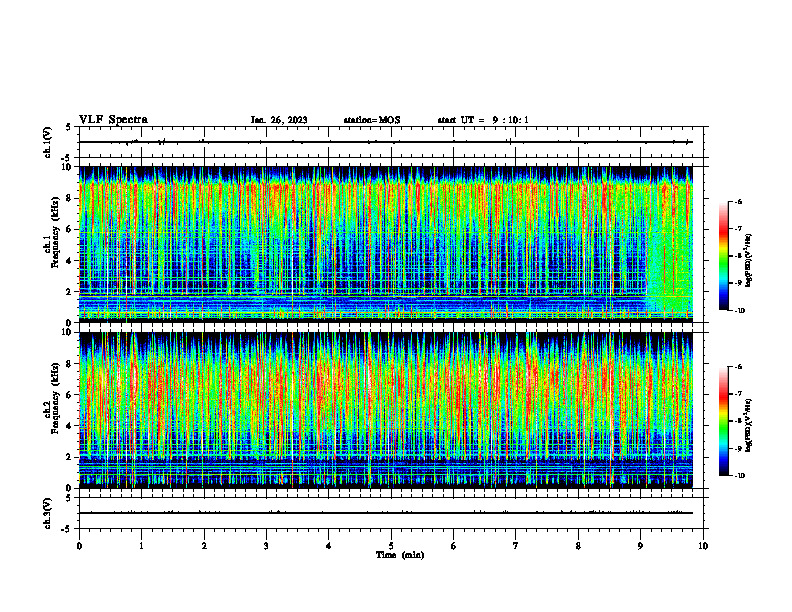This screenshot has width=792, height=612.
Task: Click the ch.1 spectrogram color scale bar
Action: click(723, 256)
